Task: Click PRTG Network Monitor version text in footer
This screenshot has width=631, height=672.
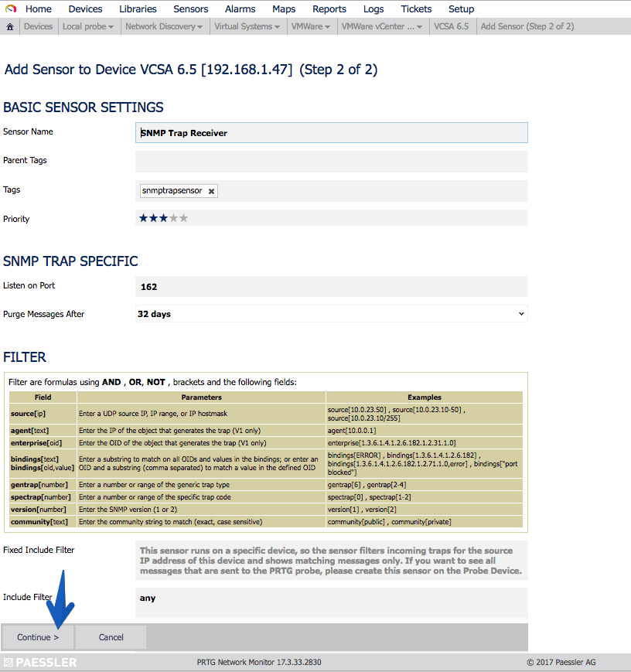Action: (x=259, y=662)
